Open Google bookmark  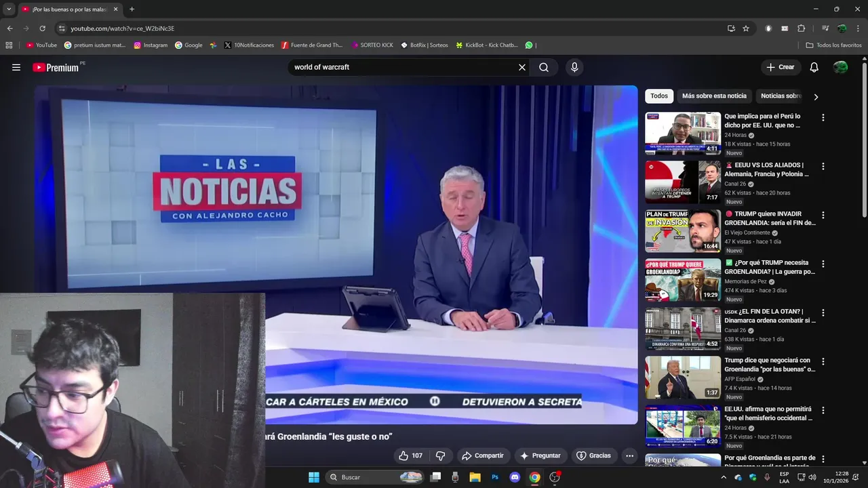point(189,45)
